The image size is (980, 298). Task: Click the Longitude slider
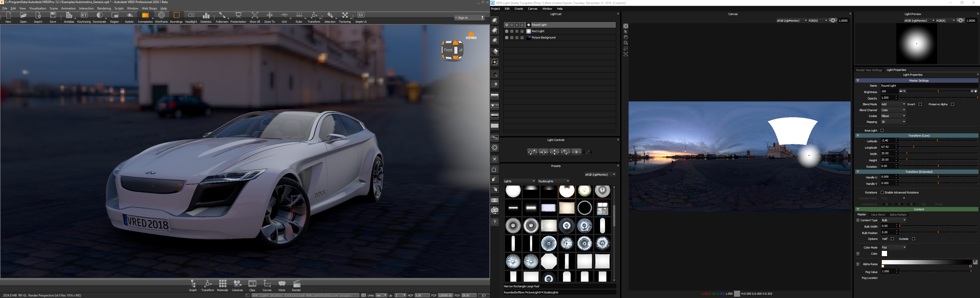[x=939, y=147]
